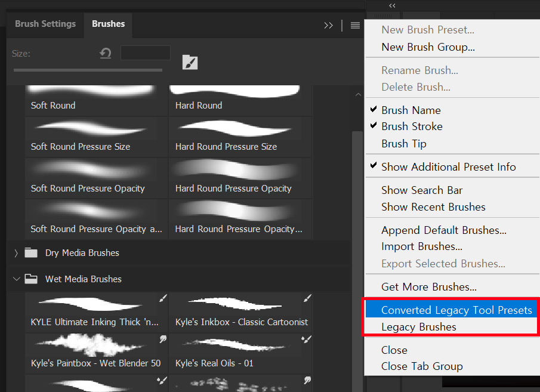Switch to the Brush Settings tab
540x392 pixels.
pyautogui.click(x=45, y=24)
